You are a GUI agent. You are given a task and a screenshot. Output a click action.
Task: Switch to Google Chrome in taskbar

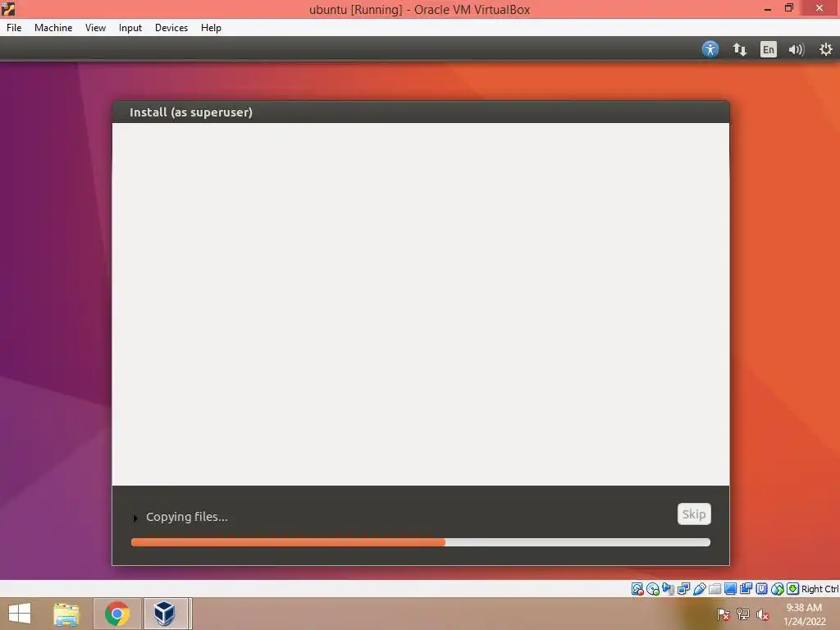[117, 614]
